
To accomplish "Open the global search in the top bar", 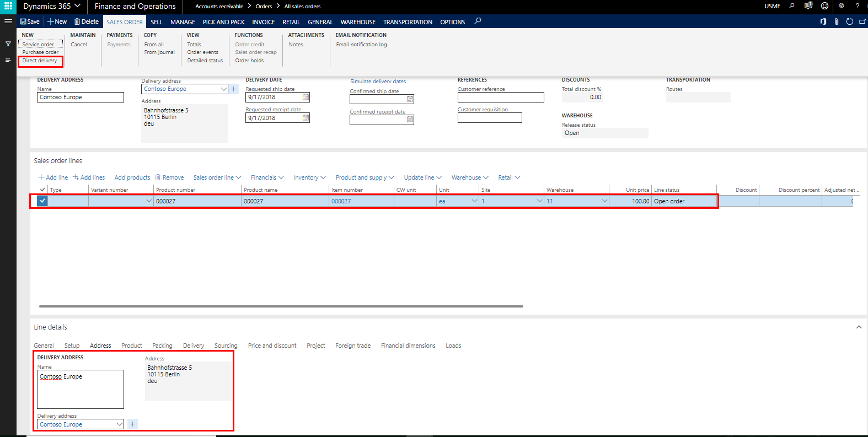I will tap(792, 6).
